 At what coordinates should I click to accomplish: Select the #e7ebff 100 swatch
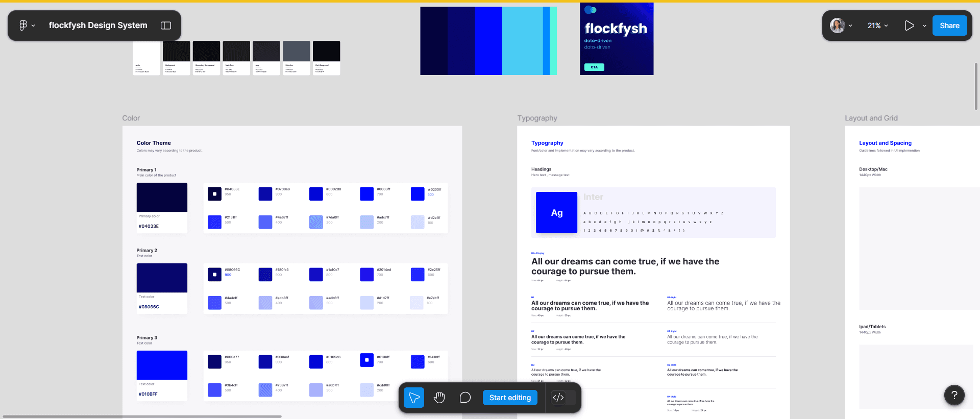417,303
